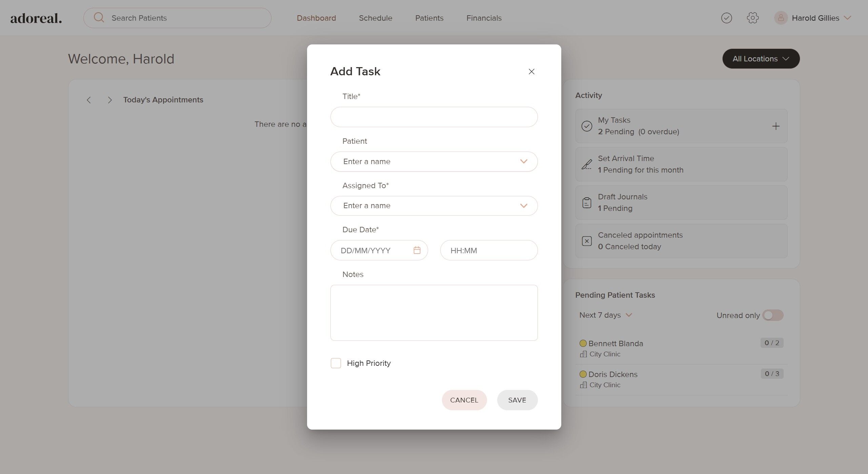This screenshot has width=868, height=474.
Task: Open the Financials tab
Action: tap(484, 18)
